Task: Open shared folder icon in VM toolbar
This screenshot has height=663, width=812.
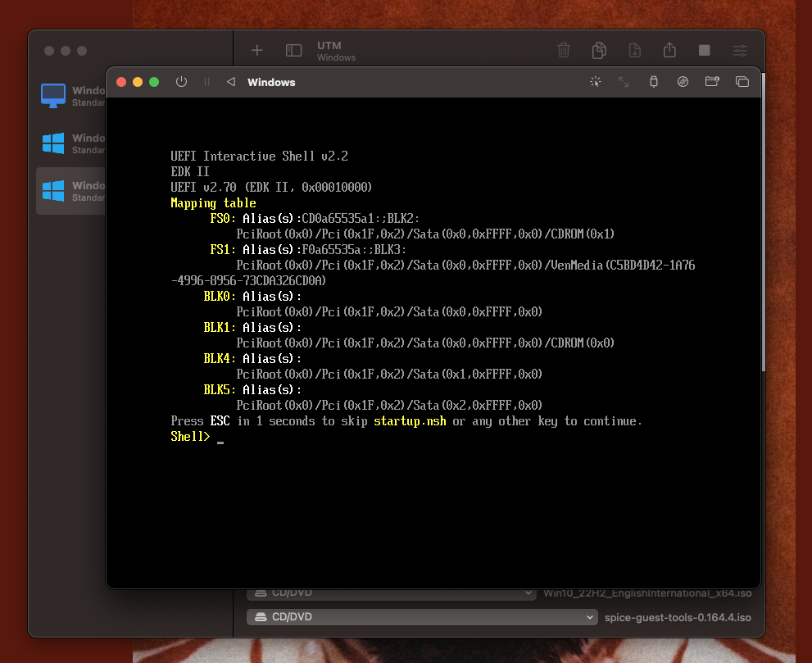Action: click(x=712, y=81)
